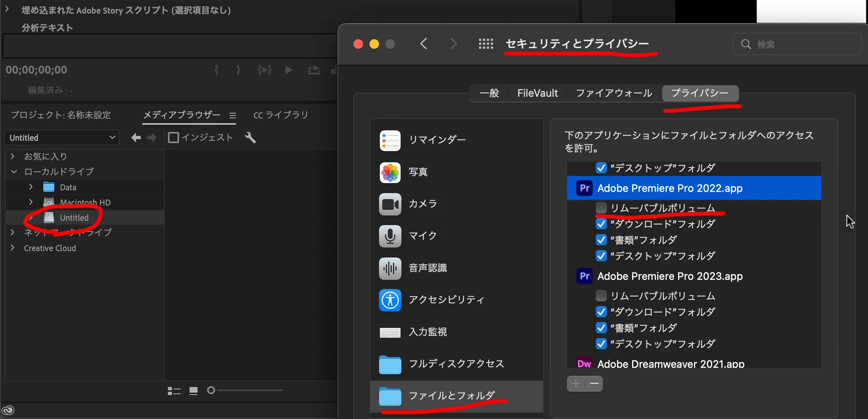Screen dimensions: 868x419
Task: Open ingest settings wrench icon
Action: point(250,138)
